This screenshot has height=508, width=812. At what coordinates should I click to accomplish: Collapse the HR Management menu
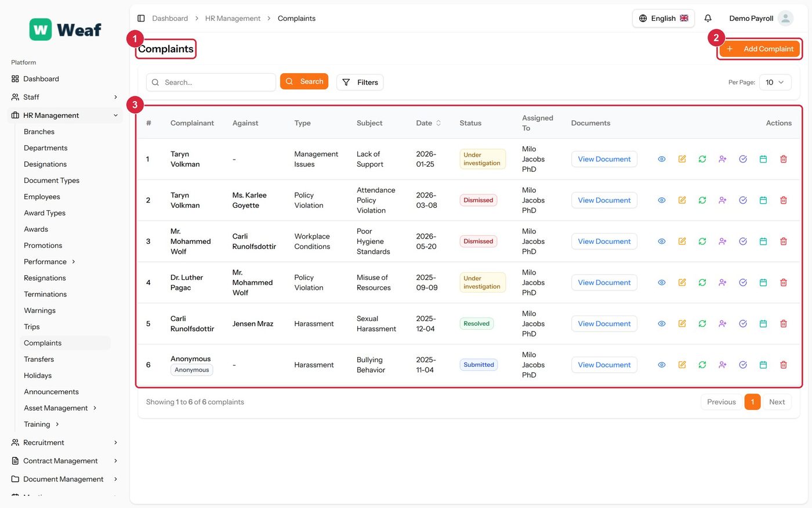coord(65,116)
